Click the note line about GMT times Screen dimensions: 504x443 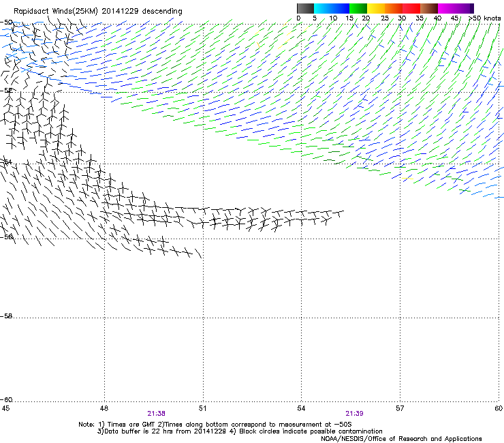click(x=215, y=425)
